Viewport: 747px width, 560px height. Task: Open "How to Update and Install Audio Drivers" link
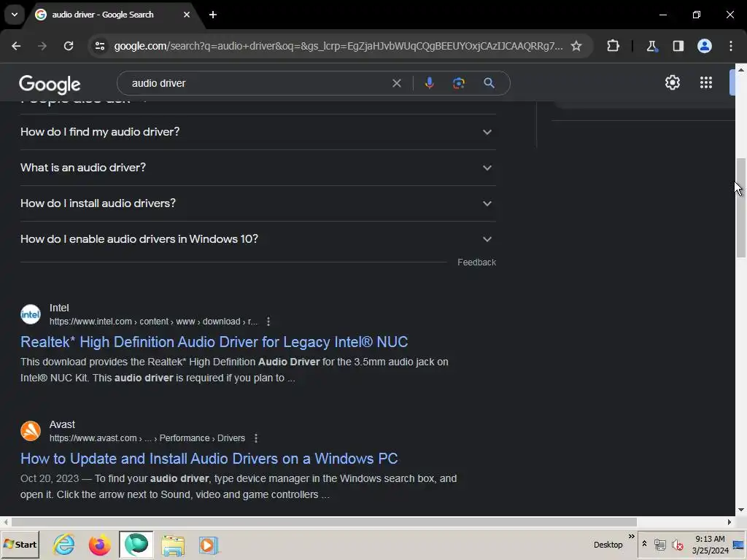click(209, 459)
